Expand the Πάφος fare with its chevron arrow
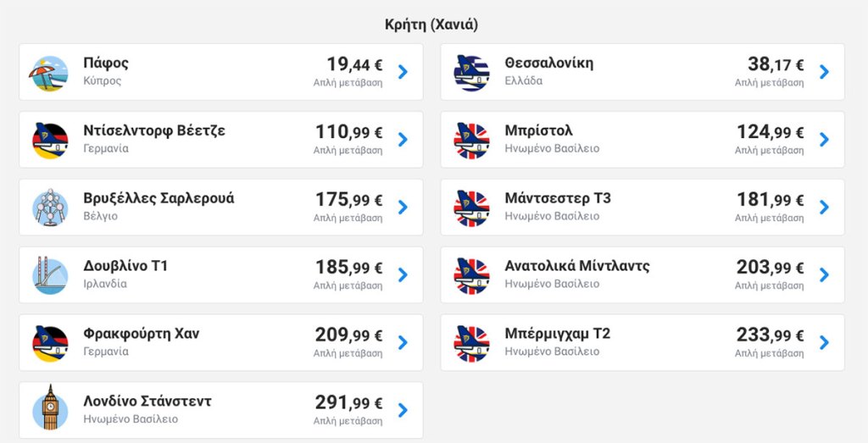This screenshot has width=868, height=443. pyautogui.click(x=403, y=72)
